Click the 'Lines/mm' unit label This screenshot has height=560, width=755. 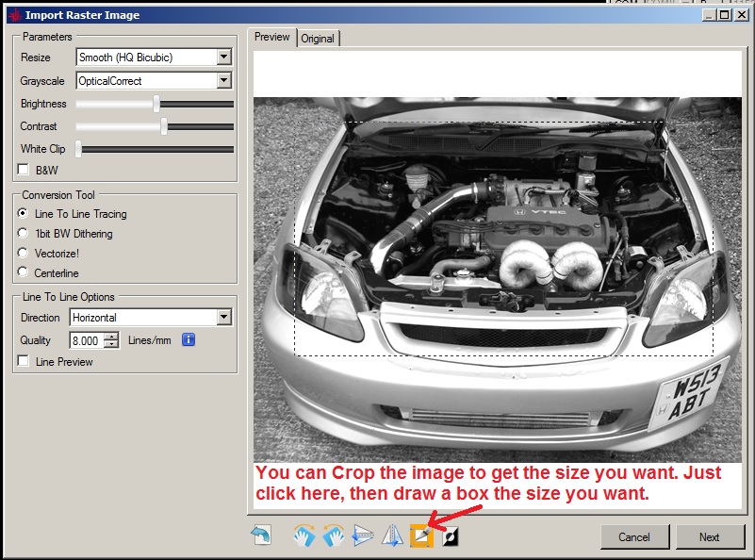[150, 340]
